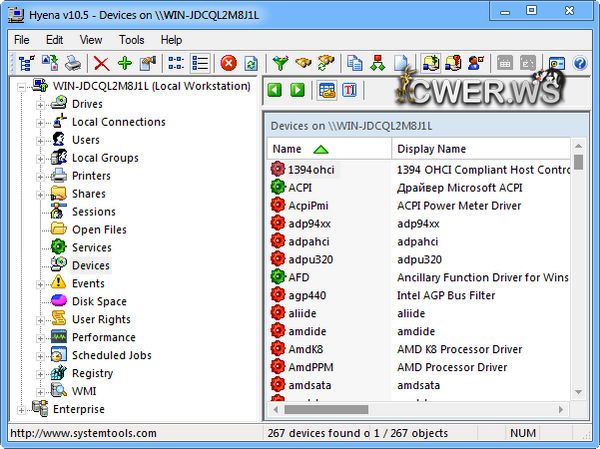Select the Services node in the tree

91,247
